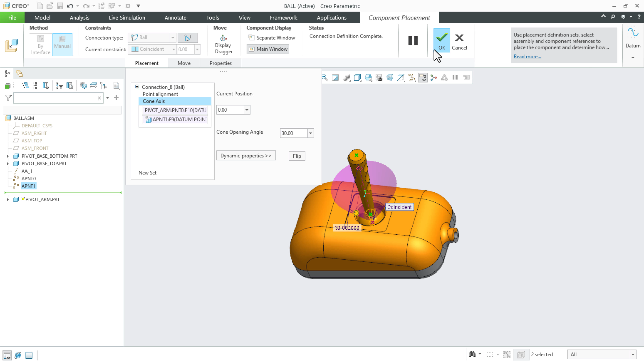The height and width of the screenshot is (362, 644).
Task: Toggle the constraints conversion button beside Ball
Action: click(x=187, y=38)
